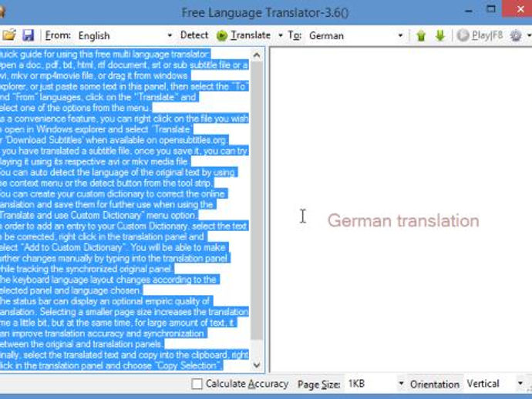Open the To language dropdown showing German

356,35
